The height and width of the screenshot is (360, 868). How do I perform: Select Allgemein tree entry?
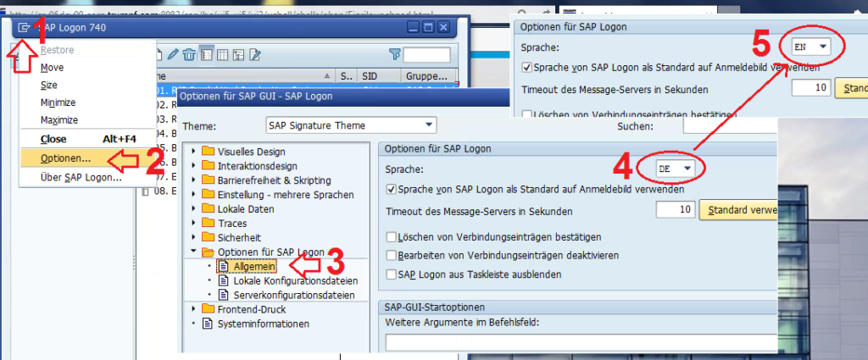click(x=254, y=267)
